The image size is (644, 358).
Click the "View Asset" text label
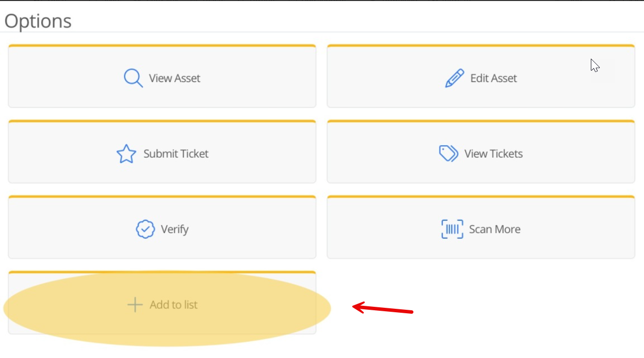click(x=174, y=79)
